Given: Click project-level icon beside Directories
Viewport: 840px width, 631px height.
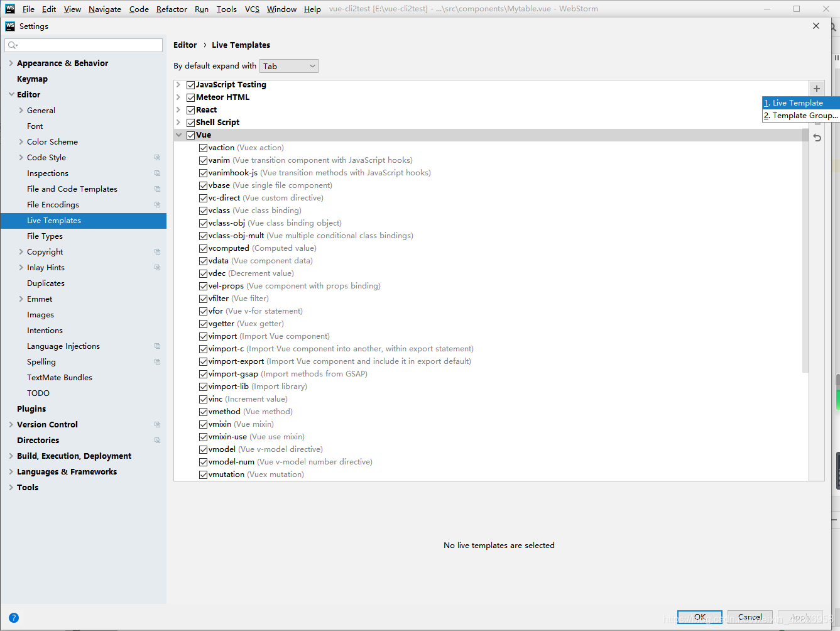Looking at the screenshot, I should [x=157, y=441].
